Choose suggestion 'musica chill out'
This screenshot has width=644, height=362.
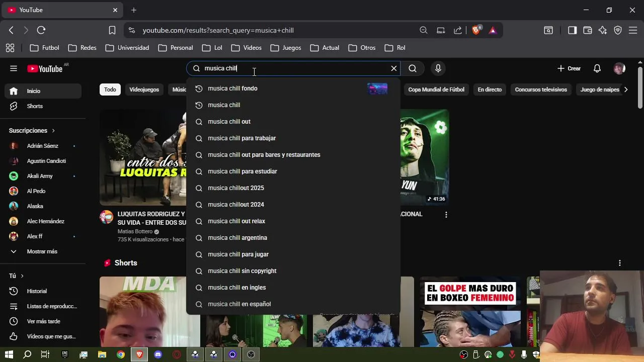293,122
